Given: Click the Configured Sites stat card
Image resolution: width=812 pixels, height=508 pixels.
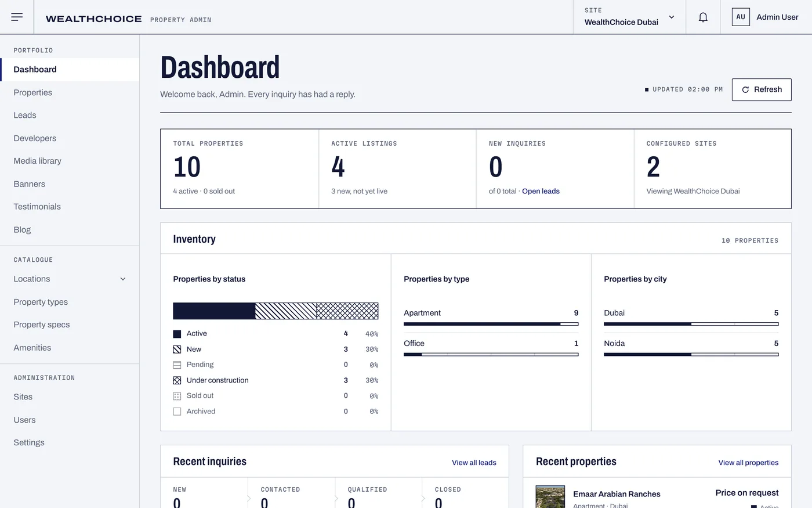Looking at the screenshot, I should tap(712, 168).
